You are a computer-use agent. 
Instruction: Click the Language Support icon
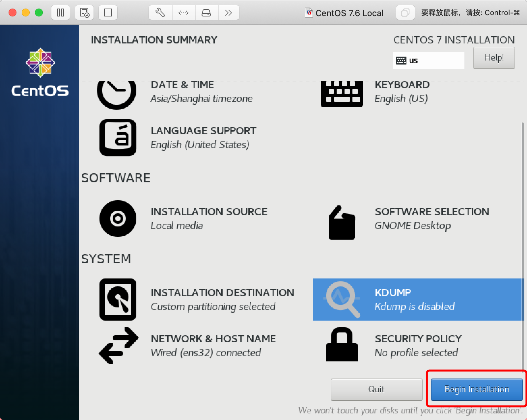pos(118,138)
